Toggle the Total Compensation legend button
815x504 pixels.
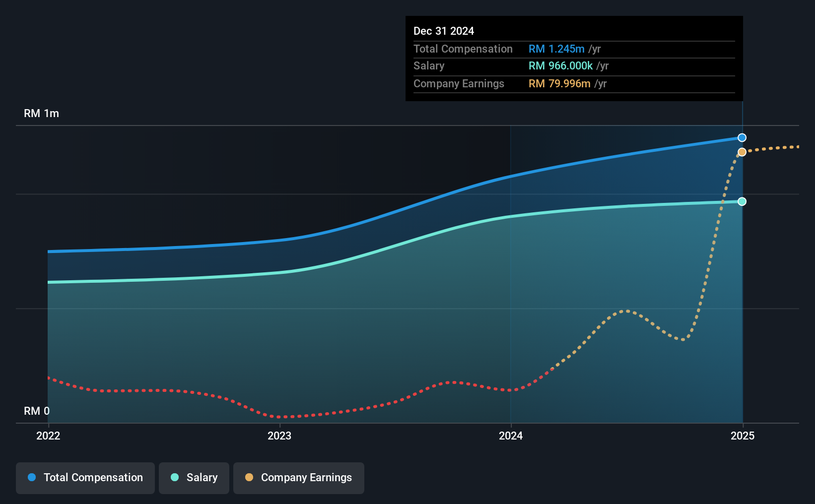pos(85,478)
